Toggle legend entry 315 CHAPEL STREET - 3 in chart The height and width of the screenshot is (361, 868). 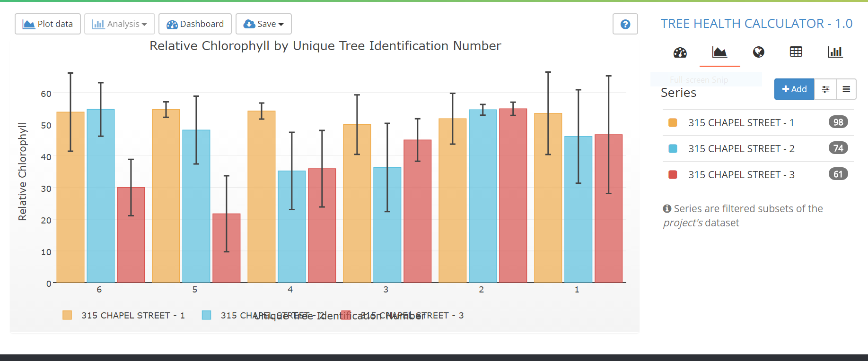pyautogui.click(x=403, y=315)
